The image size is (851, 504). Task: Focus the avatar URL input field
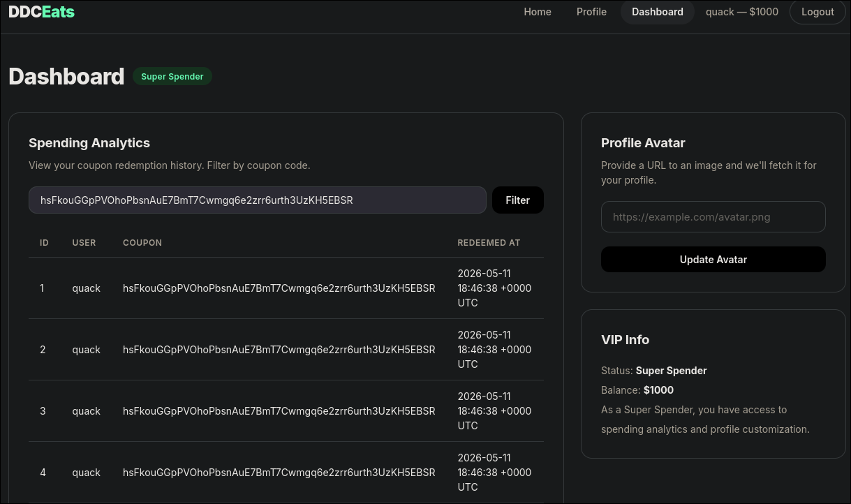pyautogui.click(x=713, y=217)
